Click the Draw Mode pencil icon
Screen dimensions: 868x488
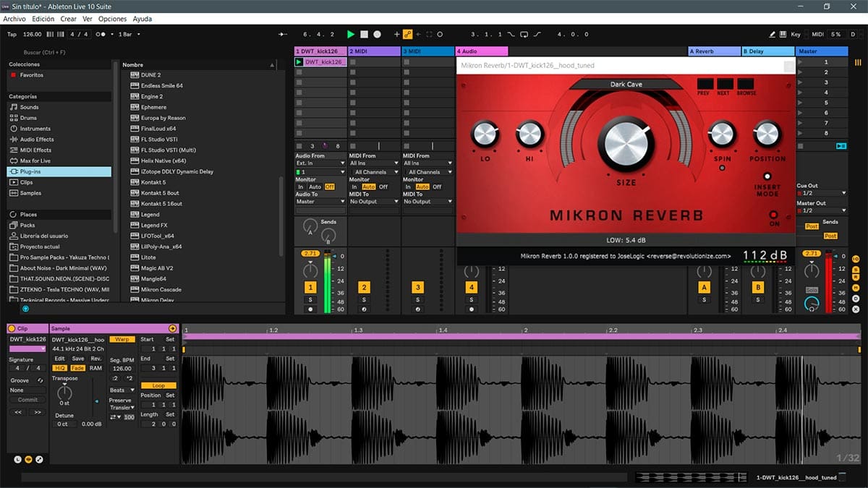coord(773,34)
